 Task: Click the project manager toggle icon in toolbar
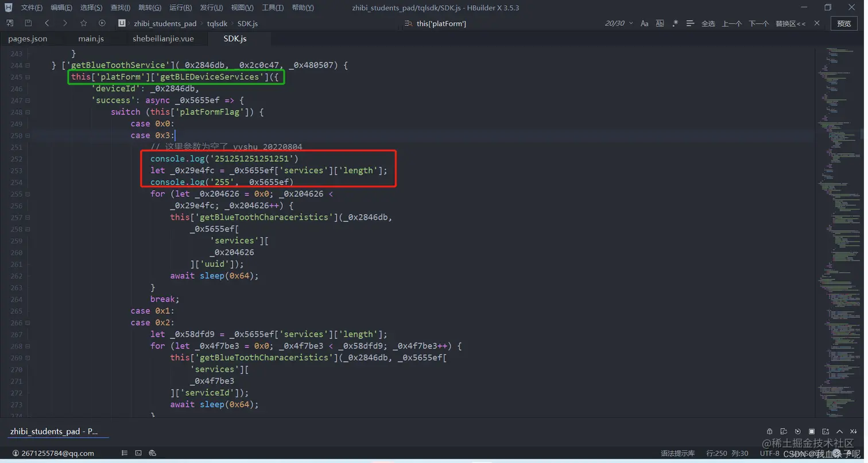10,23
